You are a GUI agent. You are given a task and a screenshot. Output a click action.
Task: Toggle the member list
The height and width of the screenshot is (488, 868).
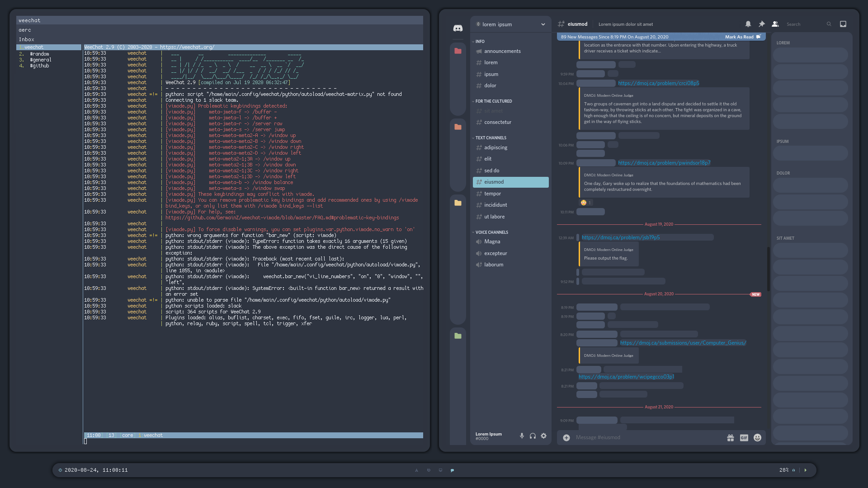click(x=775, y=24)
